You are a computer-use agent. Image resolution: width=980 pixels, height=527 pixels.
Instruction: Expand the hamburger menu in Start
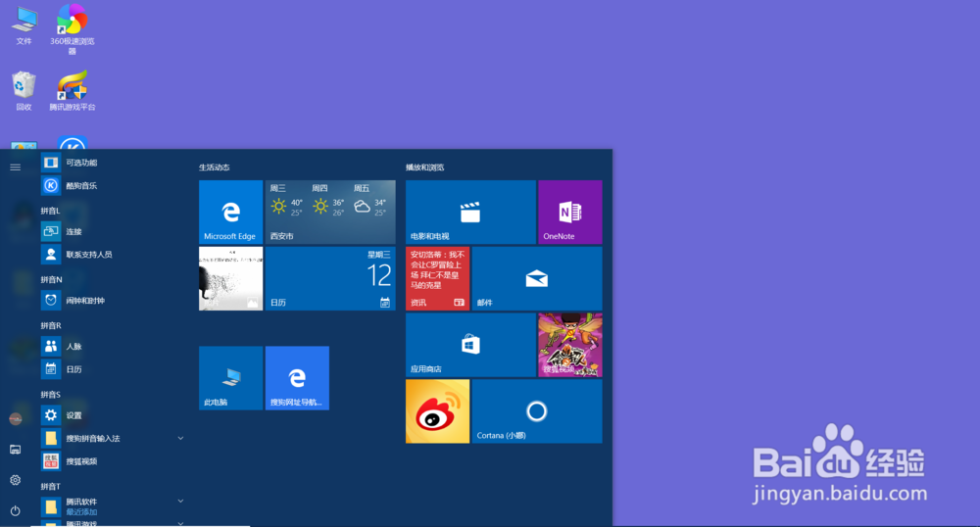(15, 167)
